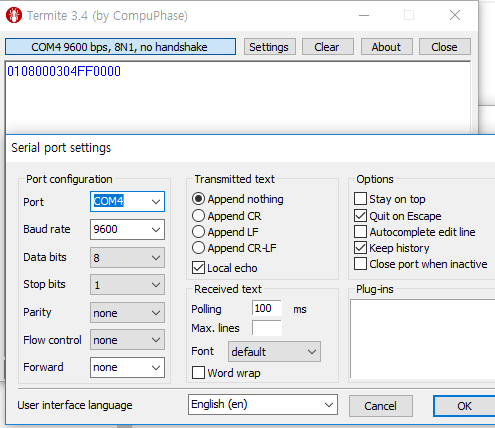Expand the Font default dropdown

pos(274,351)
